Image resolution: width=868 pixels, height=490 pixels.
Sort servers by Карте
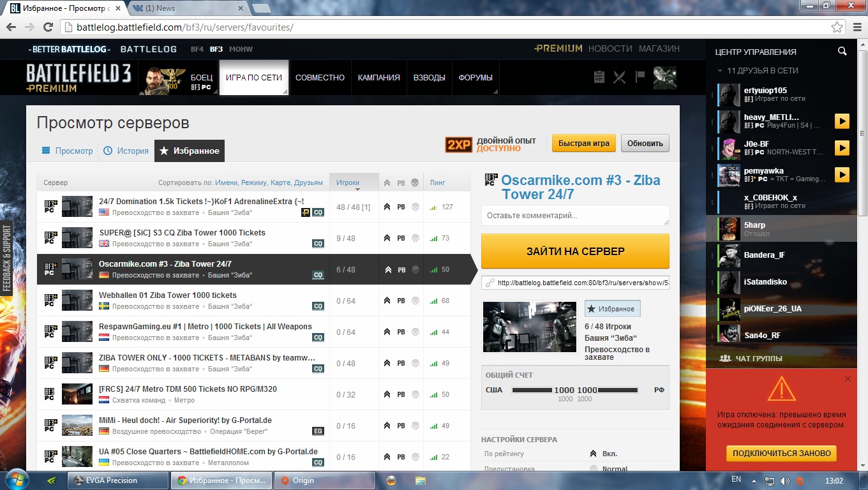281,182
